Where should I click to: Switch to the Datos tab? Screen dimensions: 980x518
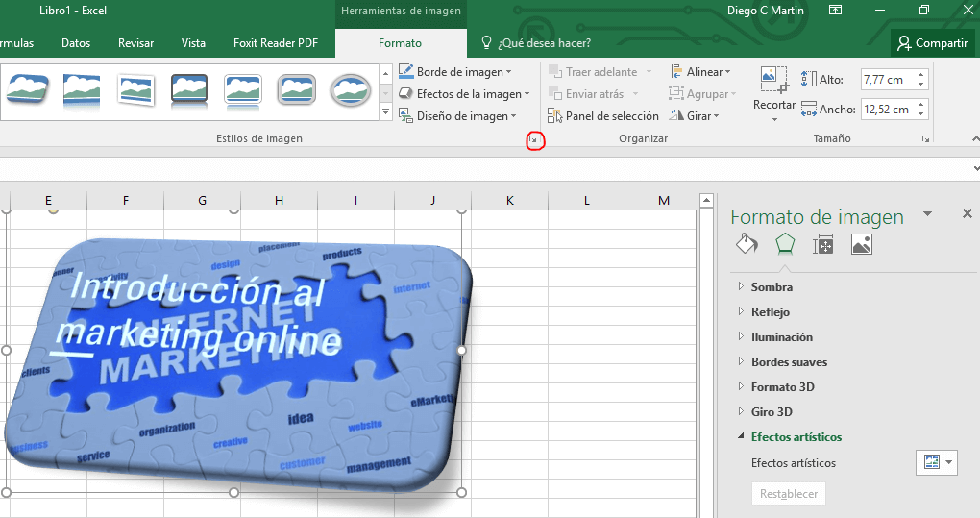pyautogui.click(x=76, y=43)
